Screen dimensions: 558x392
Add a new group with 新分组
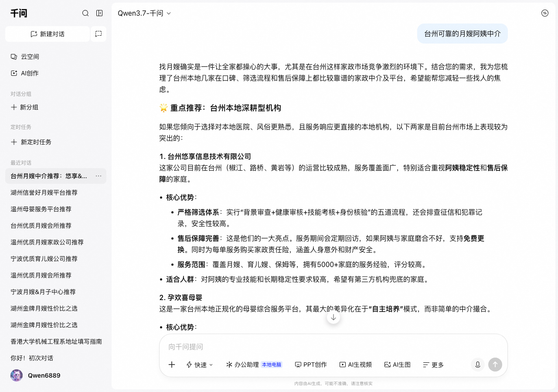(25, 107)
